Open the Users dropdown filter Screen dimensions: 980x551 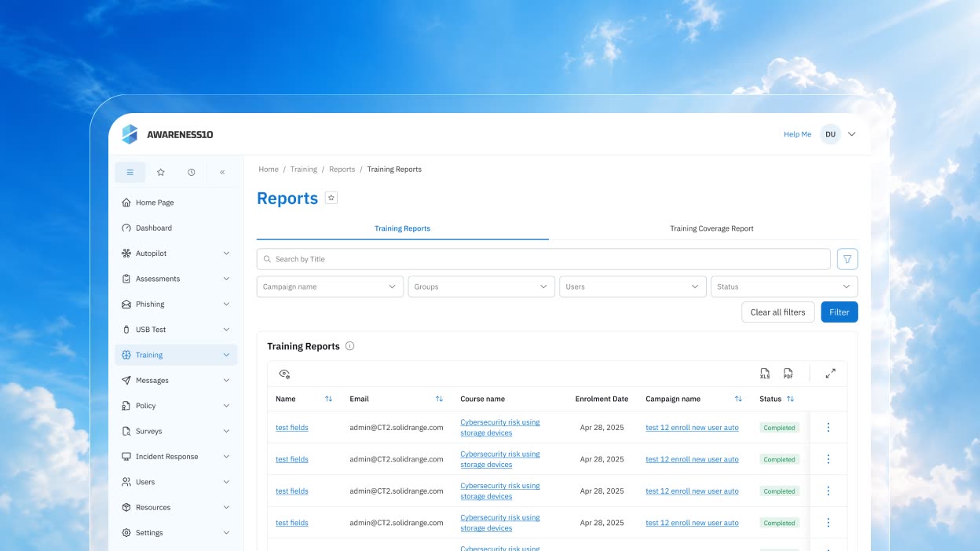(x=633, y=286)
